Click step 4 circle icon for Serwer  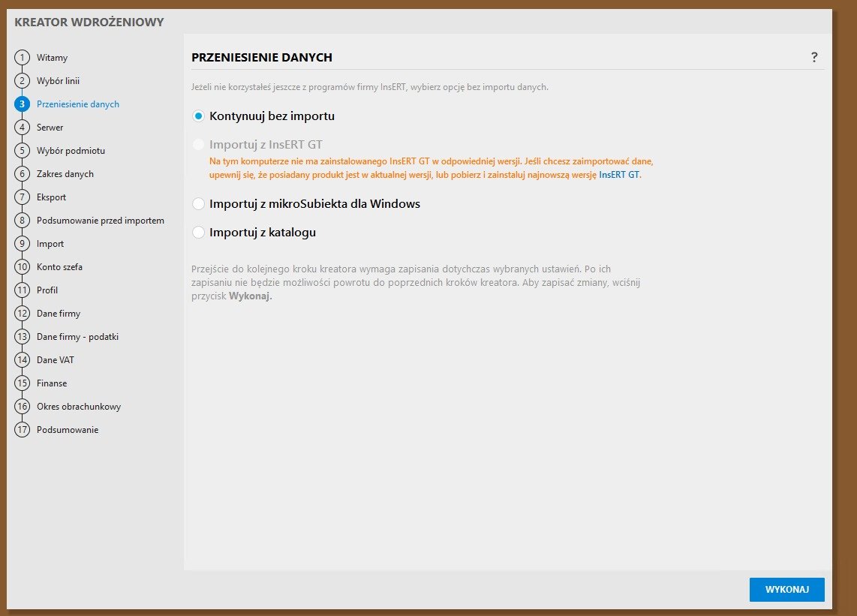(23, 128)
